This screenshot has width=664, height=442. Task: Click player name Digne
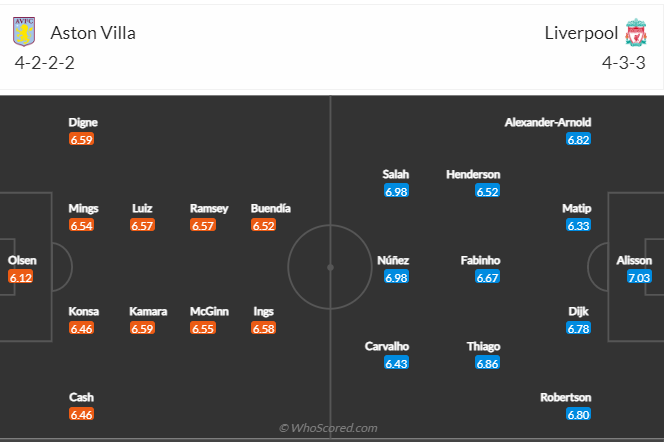point(83,122)
